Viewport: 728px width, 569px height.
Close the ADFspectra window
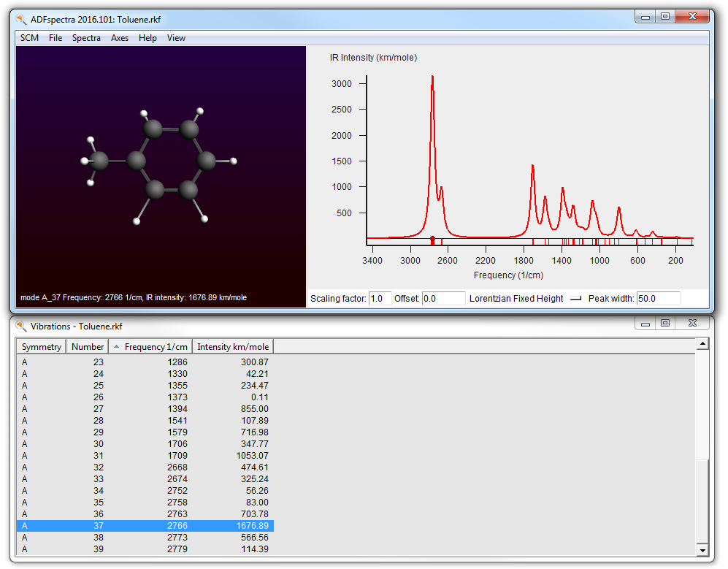[x=692, y=17]
